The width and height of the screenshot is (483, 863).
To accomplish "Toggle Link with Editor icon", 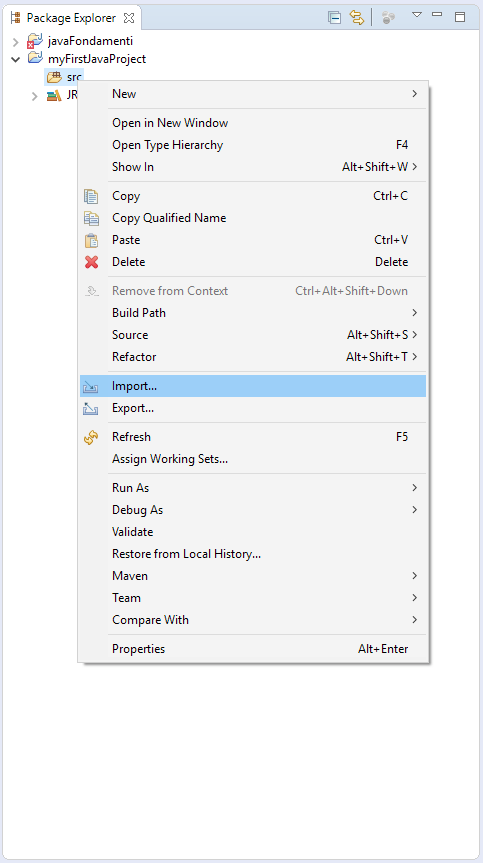I will [357, 18].
